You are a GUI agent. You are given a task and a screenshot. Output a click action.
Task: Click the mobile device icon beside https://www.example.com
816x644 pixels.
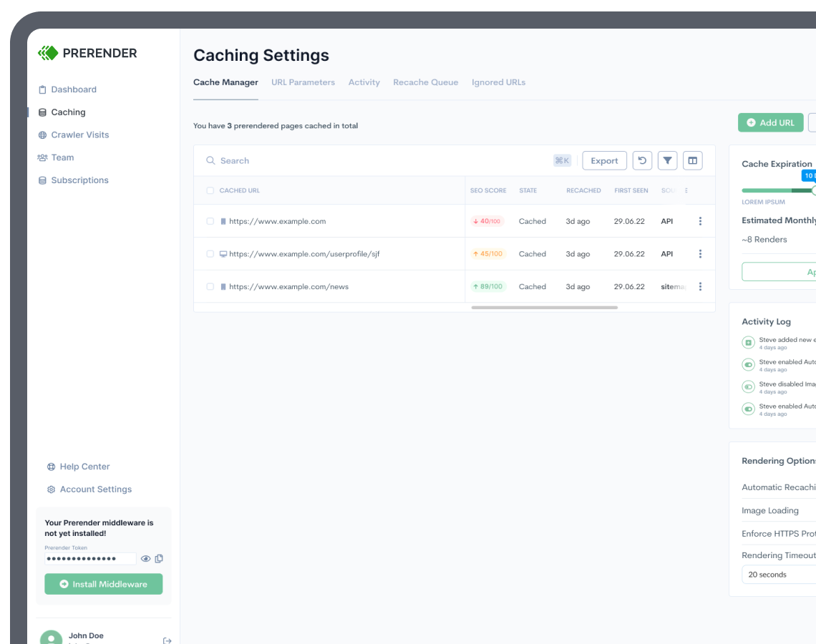[x=223, y=221]
